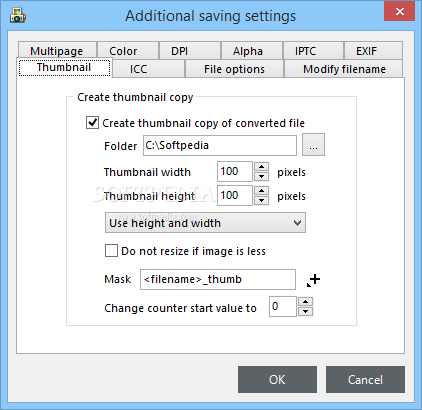Increase counter start value with up arrow

point(306,302)
